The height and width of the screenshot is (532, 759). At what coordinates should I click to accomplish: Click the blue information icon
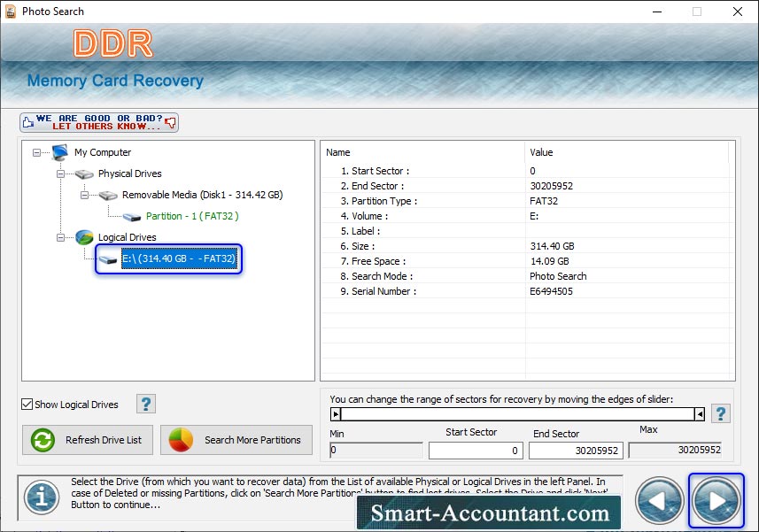coord(42,497)
